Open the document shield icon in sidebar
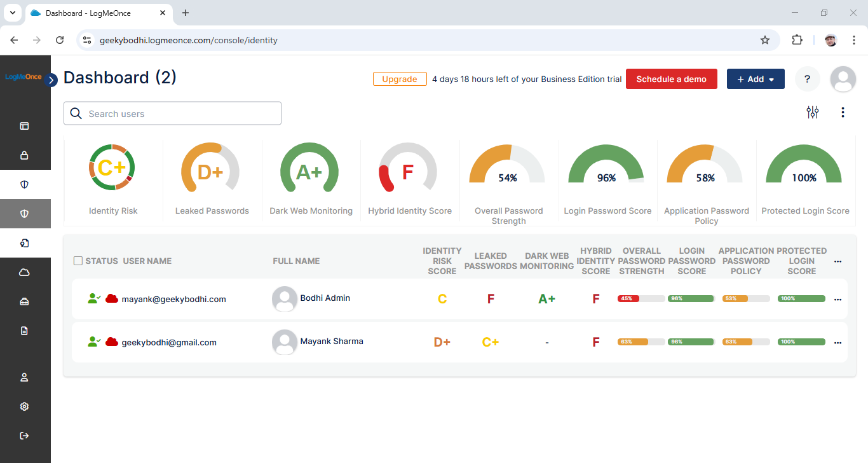The width and height of the screenshot is (868, 463). pyautogui.click(x=25, y=243)
